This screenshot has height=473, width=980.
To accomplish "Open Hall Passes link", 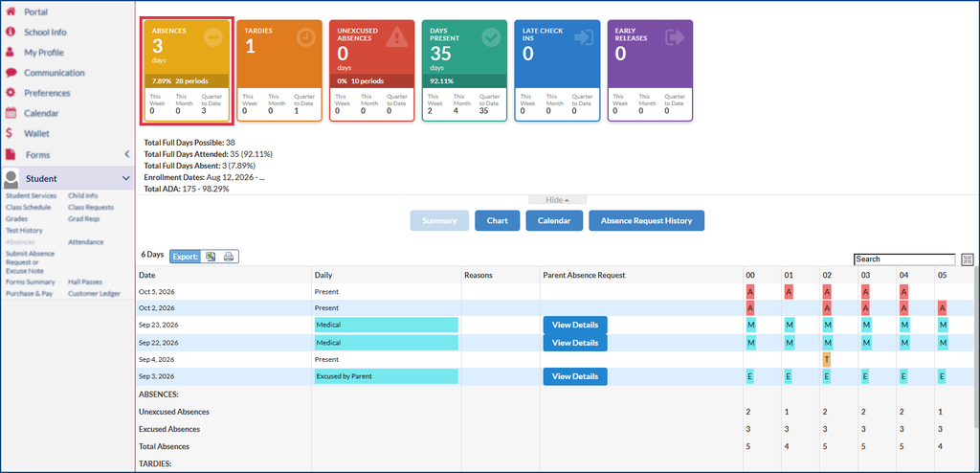I will tap(85, 282).
